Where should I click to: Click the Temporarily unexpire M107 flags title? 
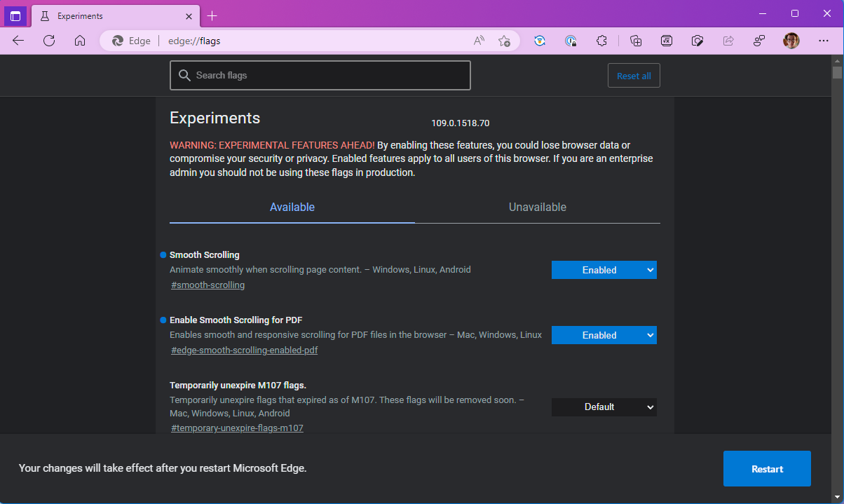coord(238,385)
